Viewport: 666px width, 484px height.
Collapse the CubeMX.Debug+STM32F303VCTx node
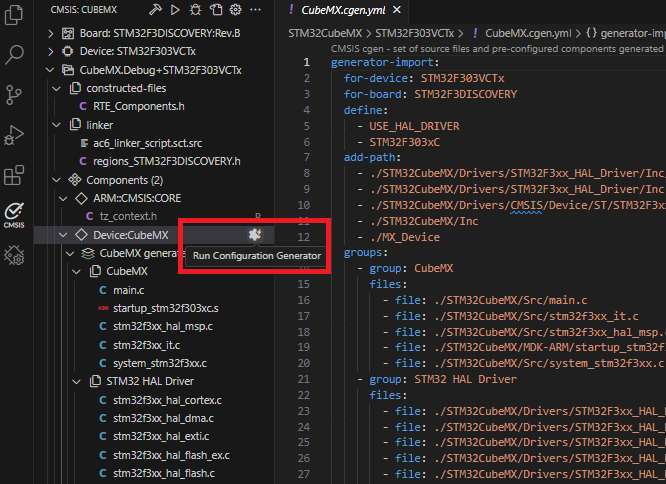(x=50, y=70)
